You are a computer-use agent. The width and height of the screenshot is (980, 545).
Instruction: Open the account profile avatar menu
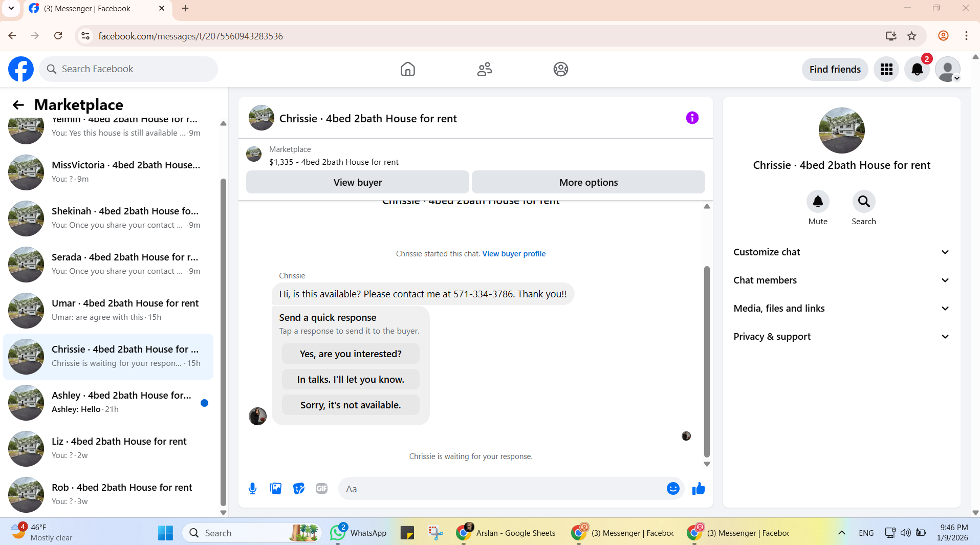tap(948, 69)
